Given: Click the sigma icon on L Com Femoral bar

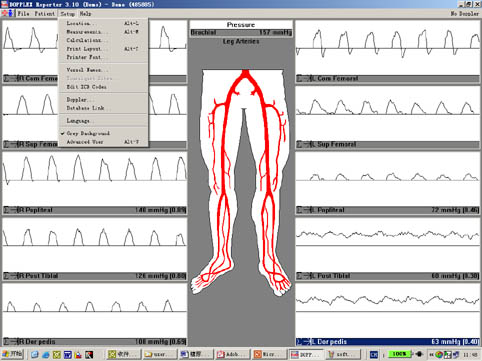Looking at the screenshot, I should pyautogui.click(x=300, y=79).
